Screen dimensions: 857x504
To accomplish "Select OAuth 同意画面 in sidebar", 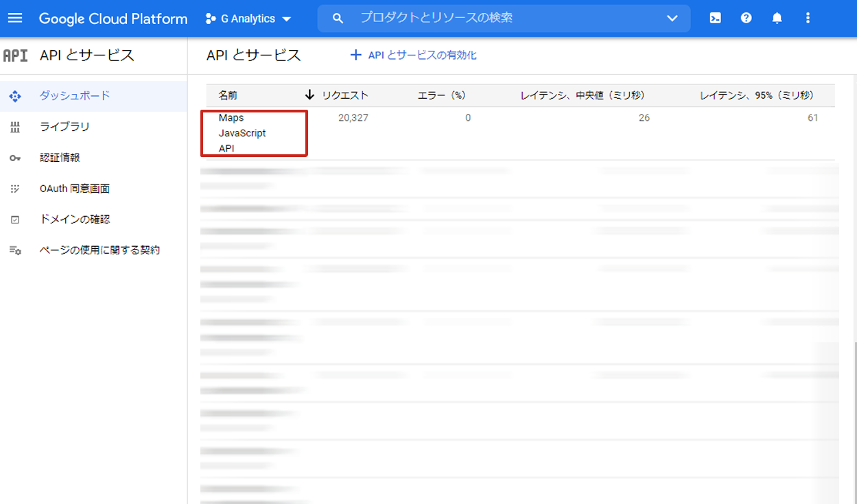I will (x=75, y=189).
